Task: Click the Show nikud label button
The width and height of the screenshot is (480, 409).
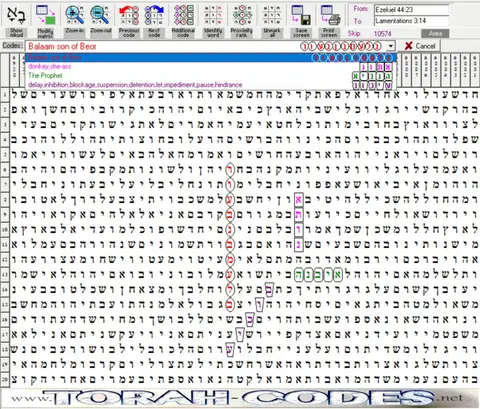Action: coord(16,32)
